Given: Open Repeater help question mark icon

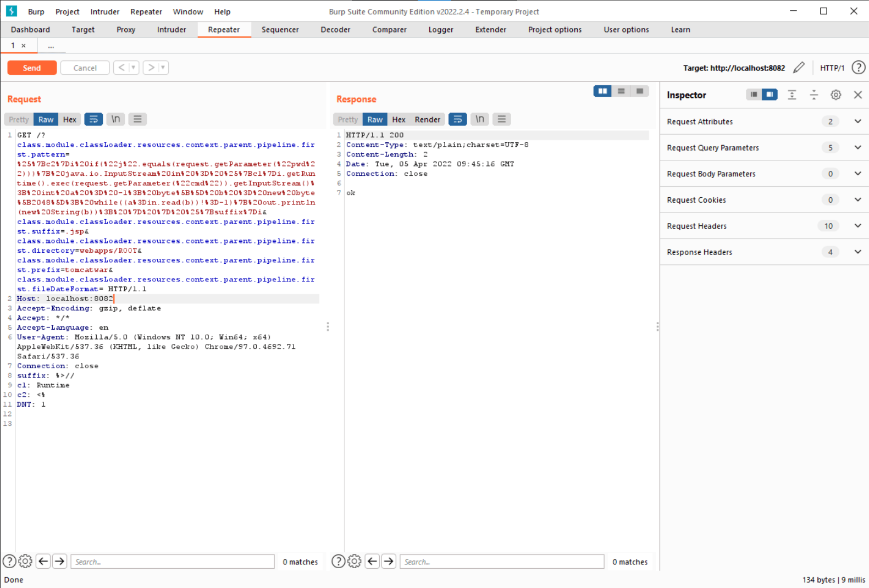Looking at the screenshot, I should 858,68.
